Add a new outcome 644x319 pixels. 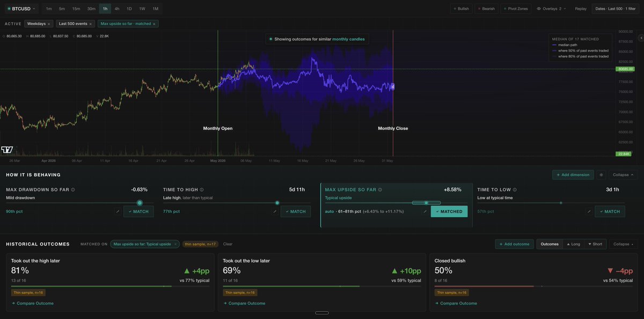pyautogui.click(x=514, y=244)
